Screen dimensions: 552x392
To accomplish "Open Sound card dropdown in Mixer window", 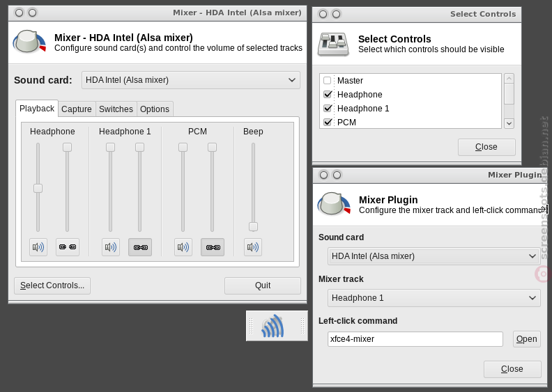I will click(191, 80).
